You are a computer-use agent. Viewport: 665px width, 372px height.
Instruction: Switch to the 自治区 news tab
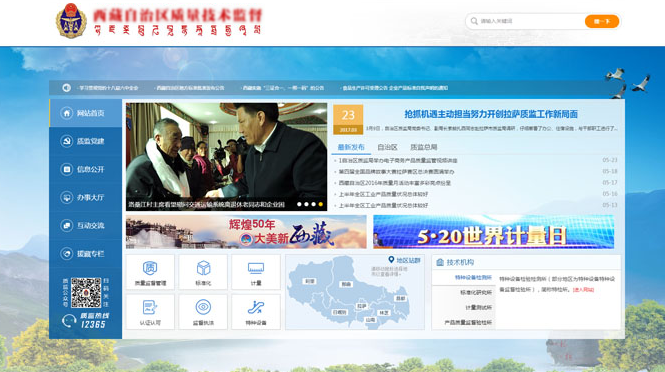coord(387,147)
